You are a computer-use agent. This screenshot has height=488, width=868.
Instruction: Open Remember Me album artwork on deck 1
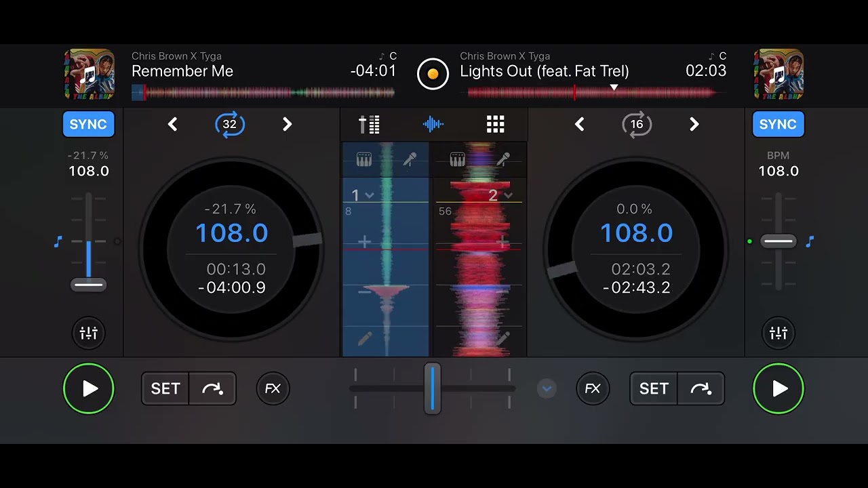[89, 75]
